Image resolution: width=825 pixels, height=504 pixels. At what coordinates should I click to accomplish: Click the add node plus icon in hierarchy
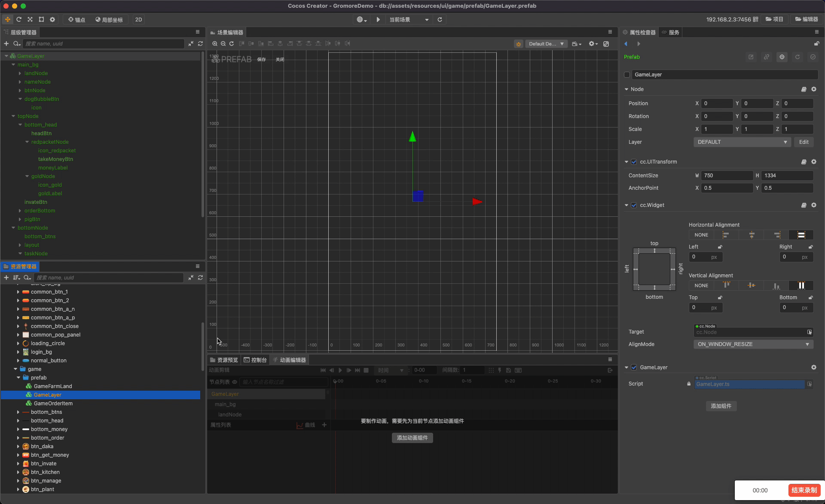6,44
